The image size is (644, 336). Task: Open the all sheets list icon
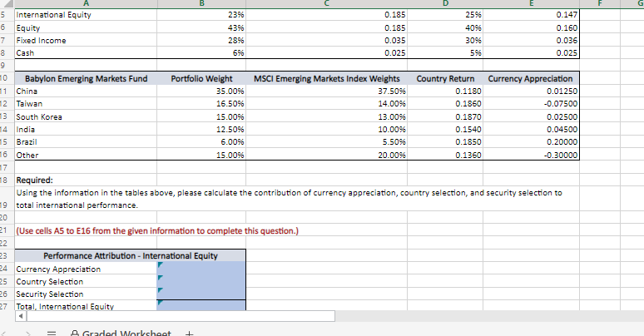(x=52, y=334)
